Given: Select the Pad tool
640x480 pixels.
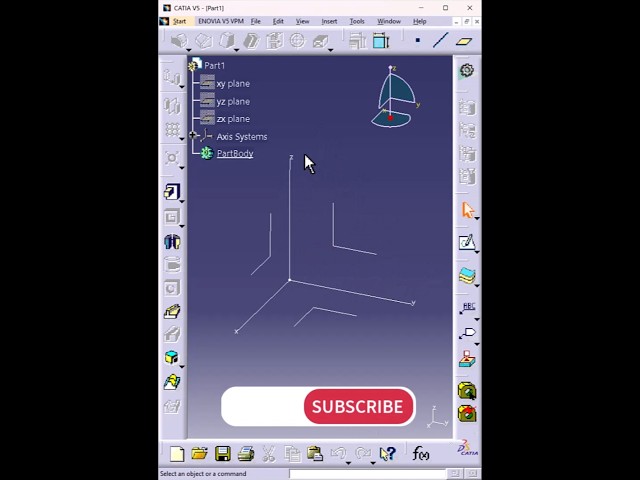Looking at the screenshot, I should click(172, 192).
